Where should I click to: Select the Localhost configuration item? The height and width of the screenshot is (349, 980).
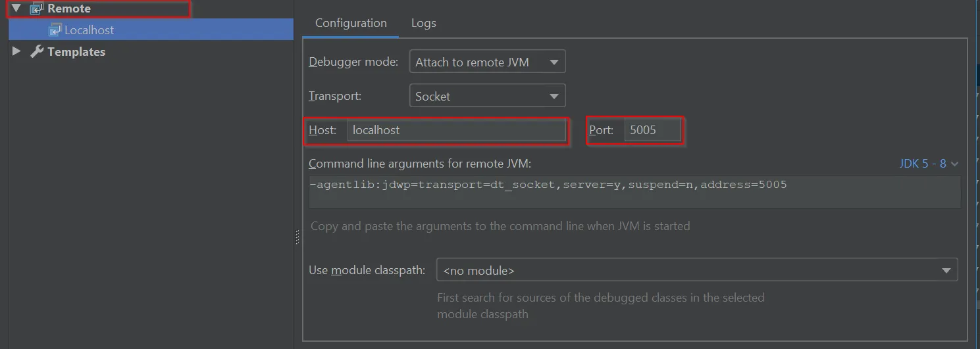coord(151,30)
